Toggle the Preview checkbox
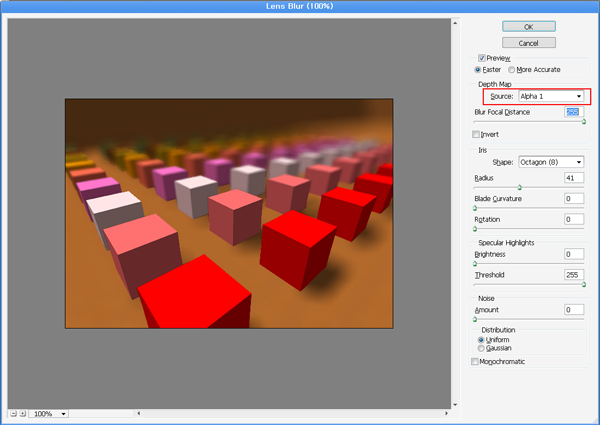600x425 pixels. 482,58
